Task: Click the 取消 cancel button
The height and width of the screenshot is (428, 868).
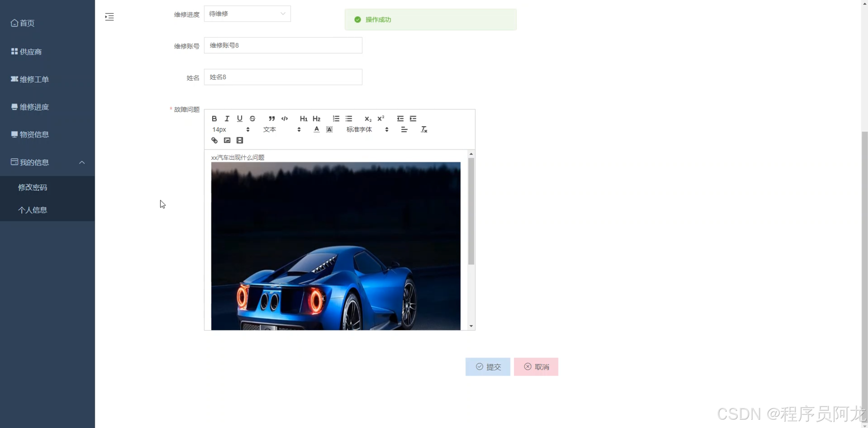Action: coord(536,367)
